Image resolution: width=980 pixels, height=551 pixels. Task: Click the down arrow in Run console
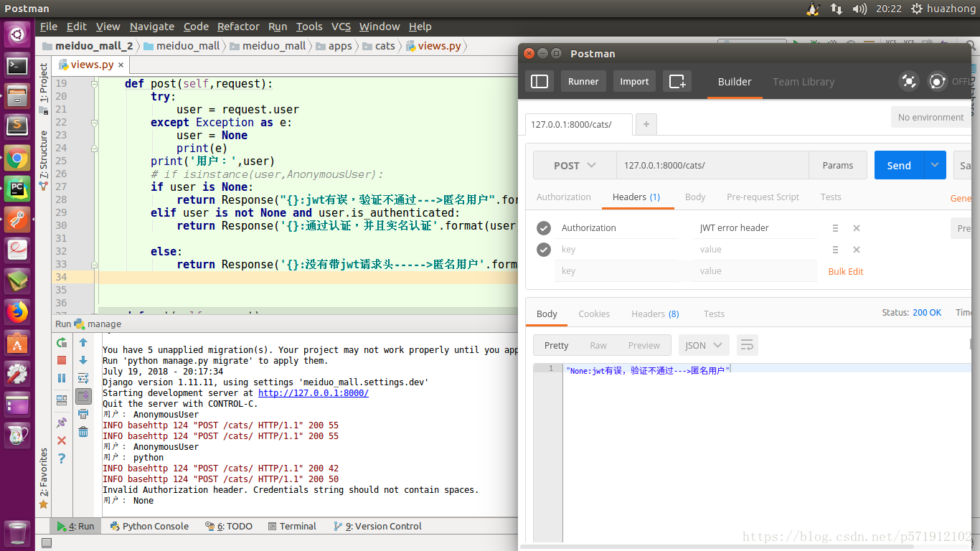click(x=83, y=360)
